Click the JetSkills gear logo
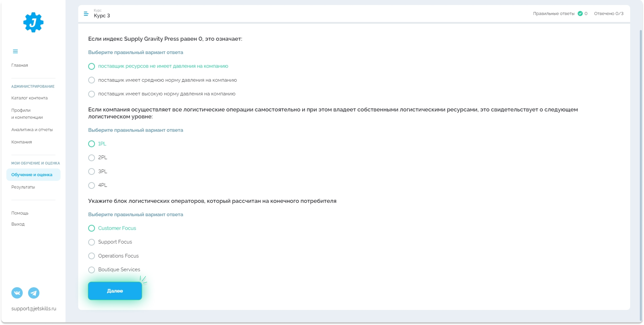644x325 pixels. point(33,22)
